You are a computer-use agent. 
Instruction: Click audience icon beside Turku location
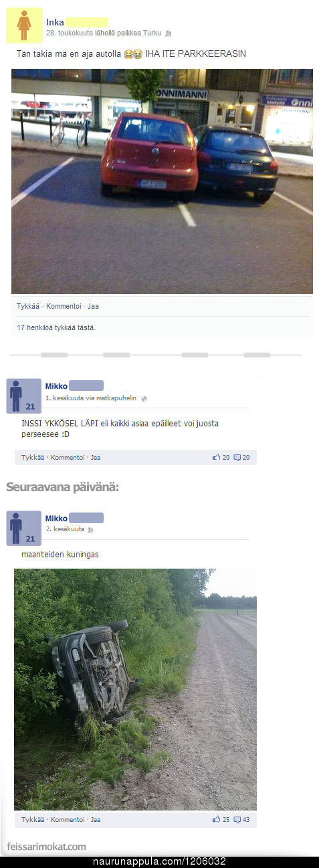(169, 33)
